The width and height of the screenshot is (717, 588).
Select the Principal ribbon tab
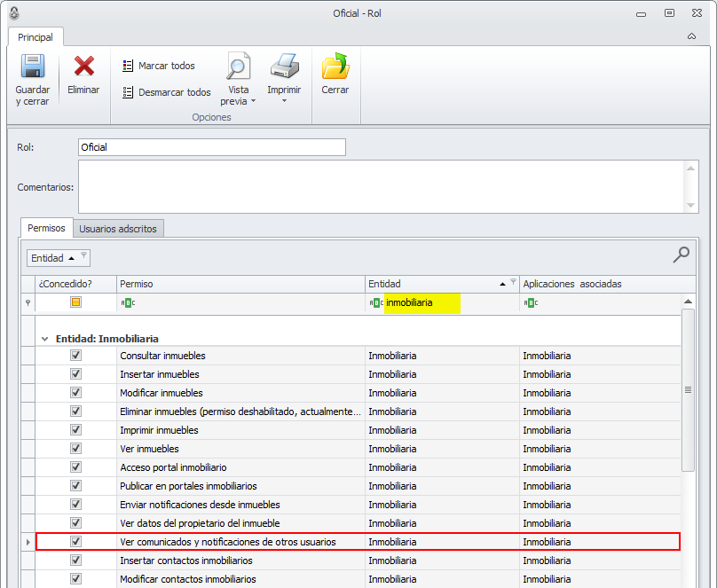click(x=35, y=37)
